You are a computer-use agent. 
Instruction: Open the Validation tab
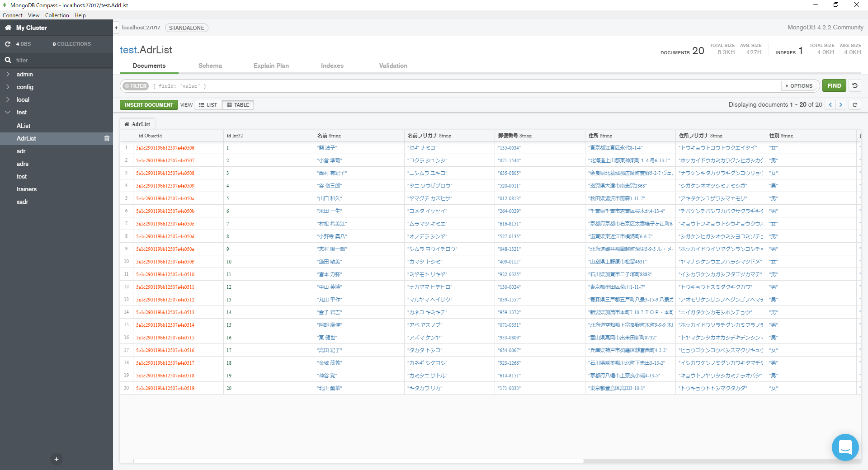(x=393, y=66)
